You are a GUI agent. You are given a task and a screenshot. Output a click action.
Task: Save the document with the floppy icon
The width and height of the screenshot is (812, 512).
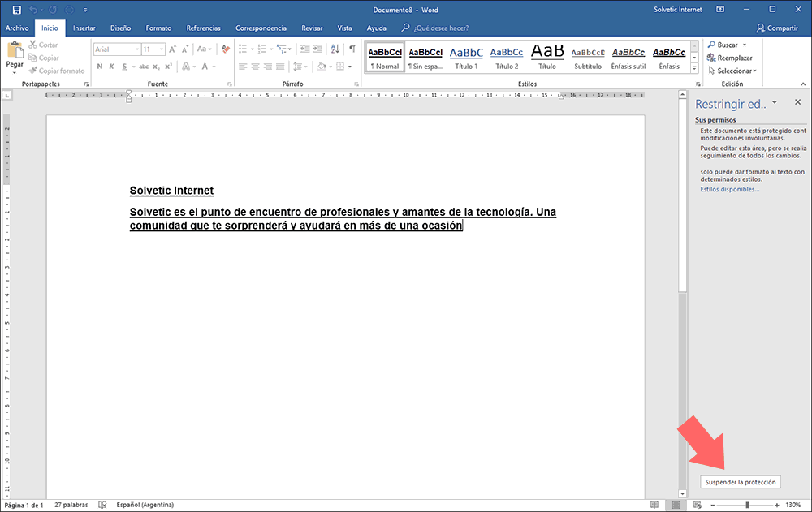coord(16,10)
